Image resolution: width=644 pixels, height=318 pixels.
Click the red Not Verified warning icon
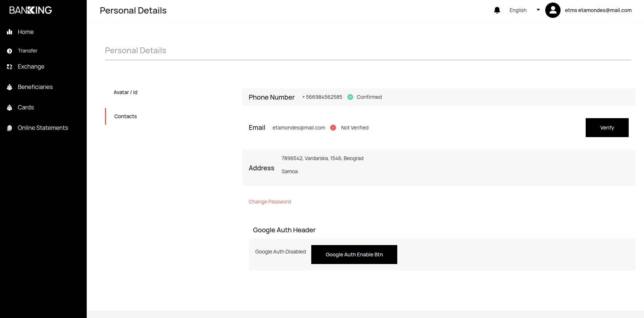point(333,128)
